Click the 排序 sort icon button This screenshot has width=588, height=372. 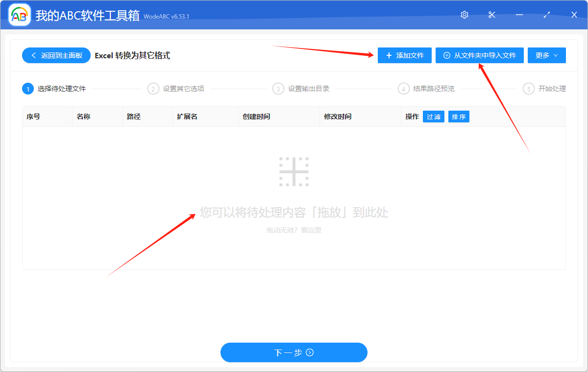click(459, 116)
